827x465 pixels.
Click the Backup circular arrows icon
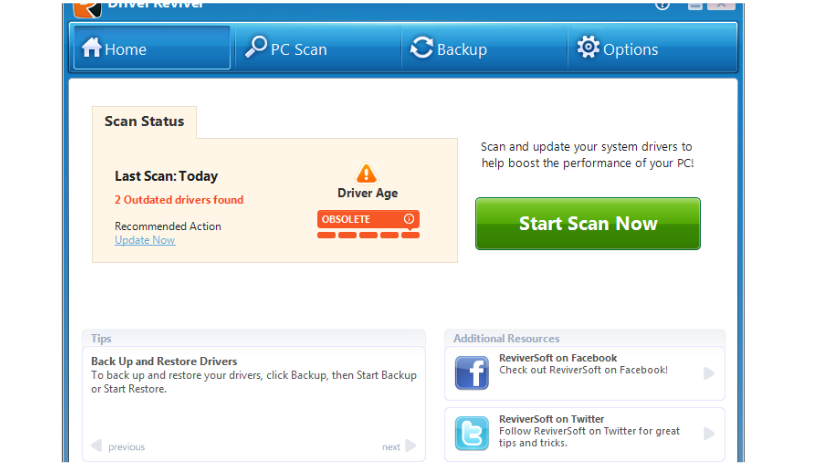click(422, 48)
